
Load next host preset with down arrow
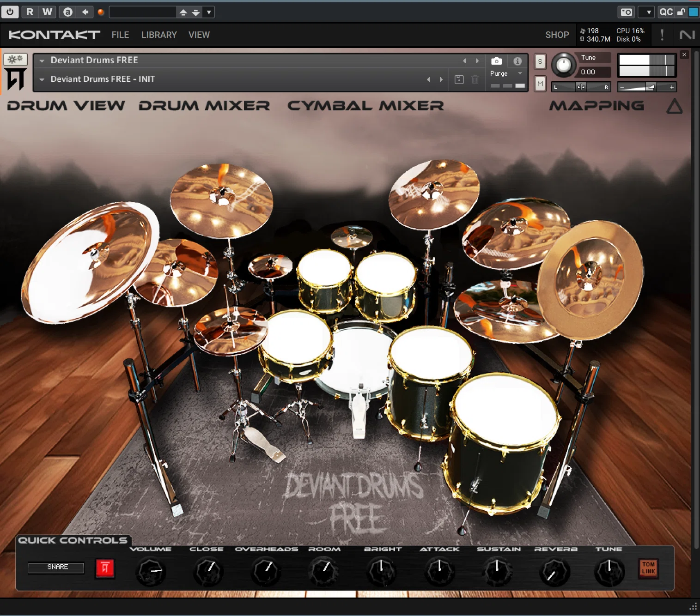tap(196, 12)
